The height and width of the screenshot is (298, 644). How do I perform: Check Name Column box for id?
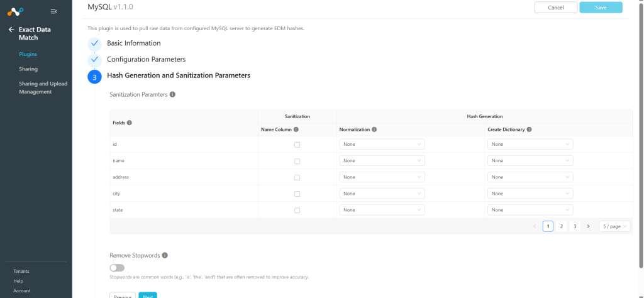(x=297, y=145)
